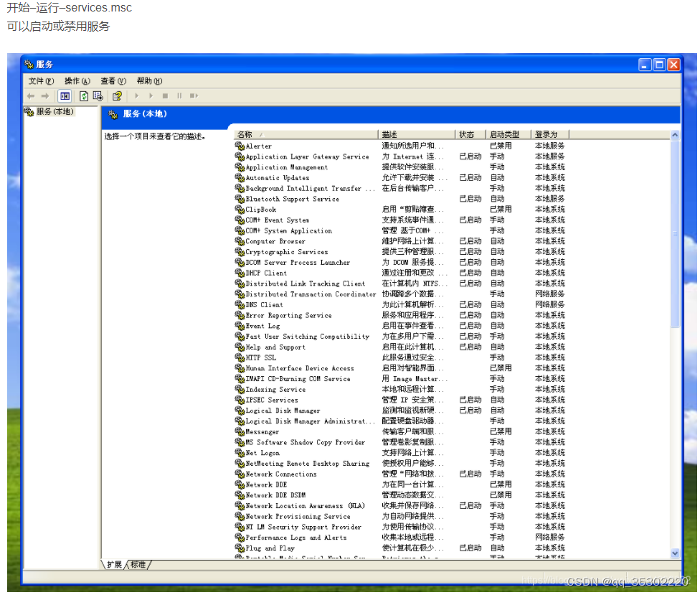This screenshot has height=595, width=700.
Task: Click the gear icon beside Plug and Play
Action: 240,548
